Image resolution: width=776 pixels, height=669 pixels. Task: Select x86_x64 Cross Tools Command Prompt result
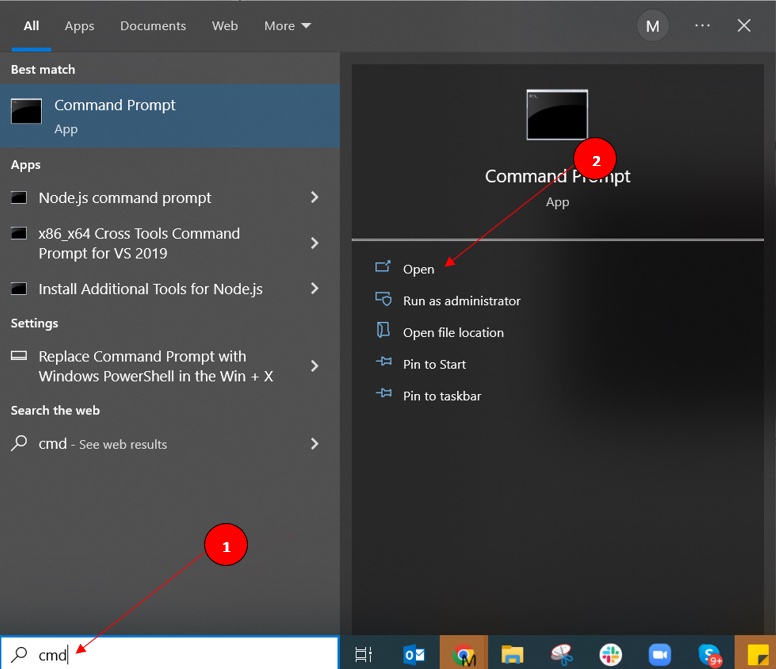[148, 243]
